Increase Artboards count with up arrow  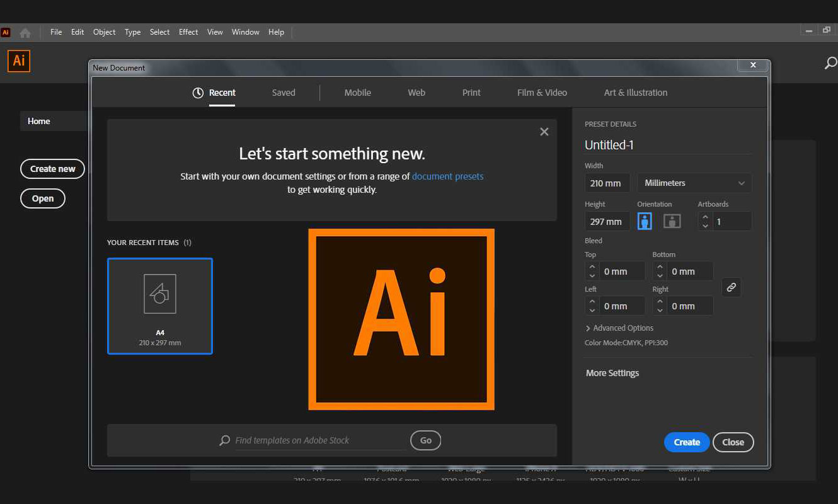click(x=705, y=217)
